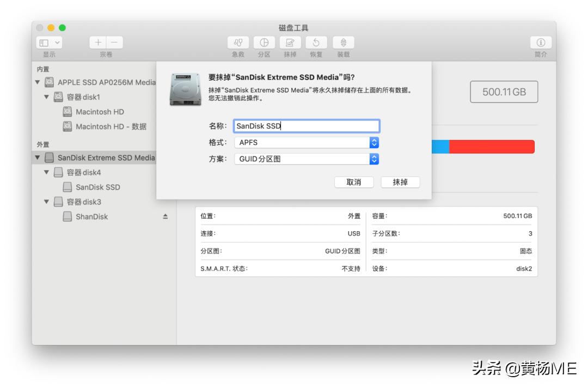The height and width of the screenshot is (387, 588).
Task: Collapse the 容器 disk1 disclosure triangle
Action: pyautogui.click(x=46, y=97)
